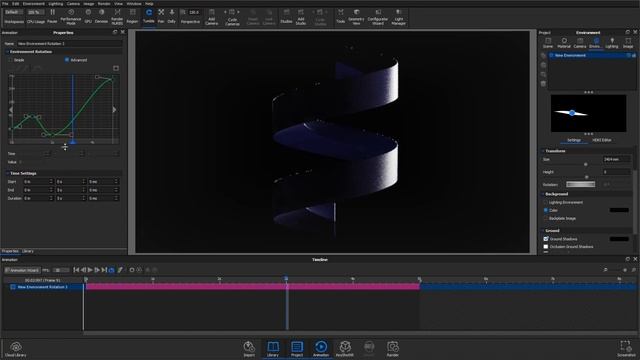This screenshot has width=640, height=360.
Task: Play the animation in timeline
Action: tap(90, 270)
